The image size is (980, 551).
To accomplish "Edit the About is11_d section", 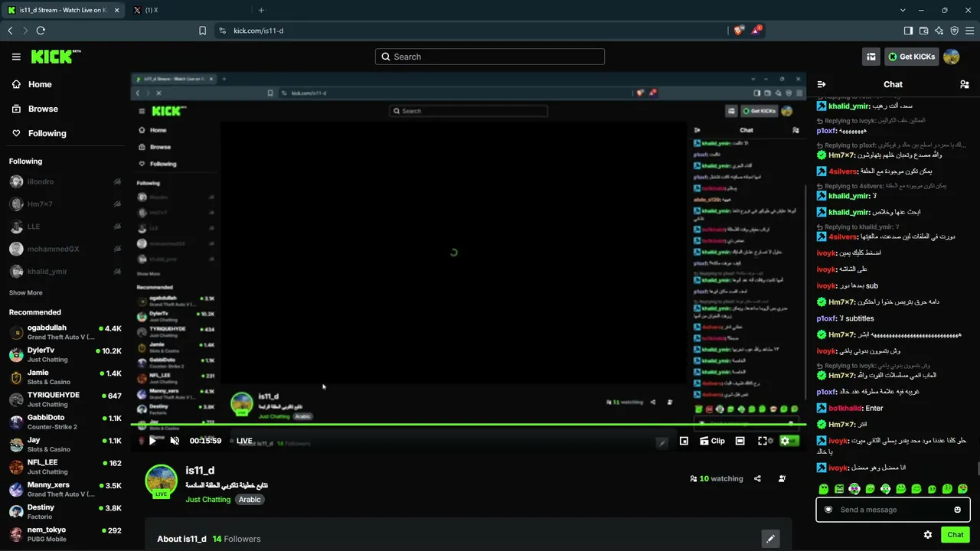I will [770, 539].
